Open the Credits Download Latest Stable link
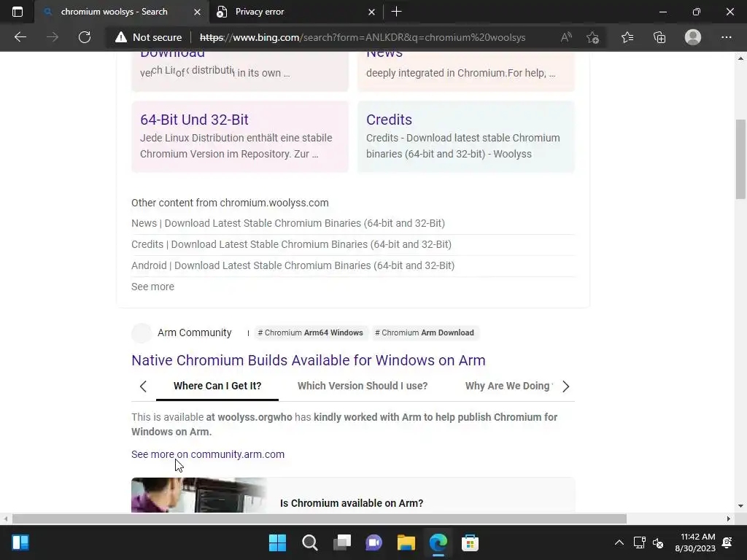 [292, 244]
